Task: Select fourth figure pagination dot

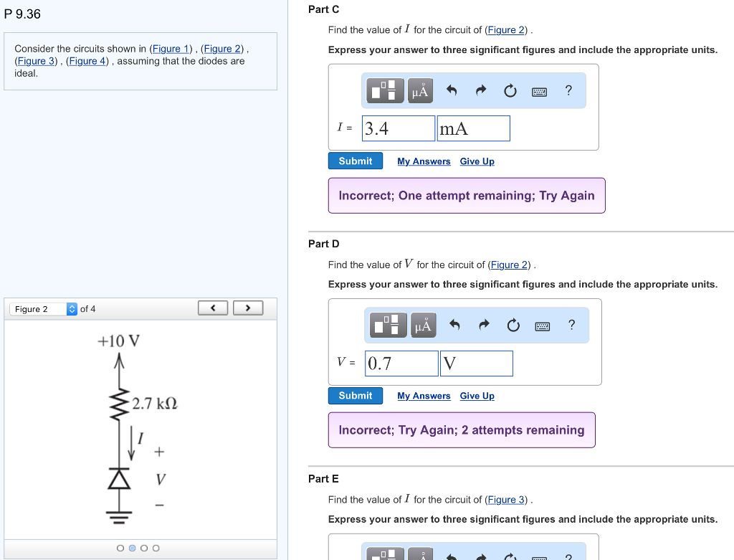Action: click(156, 548)
